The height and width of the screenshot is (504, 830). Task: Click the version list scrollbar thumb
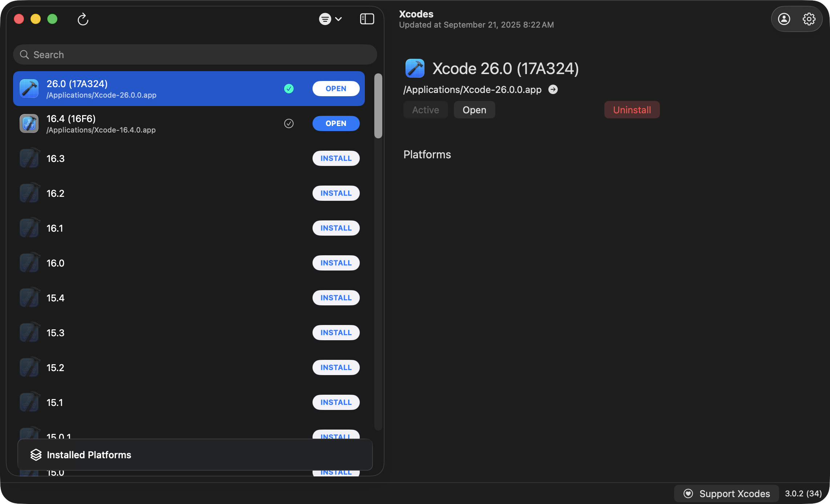tap(378, 106)
